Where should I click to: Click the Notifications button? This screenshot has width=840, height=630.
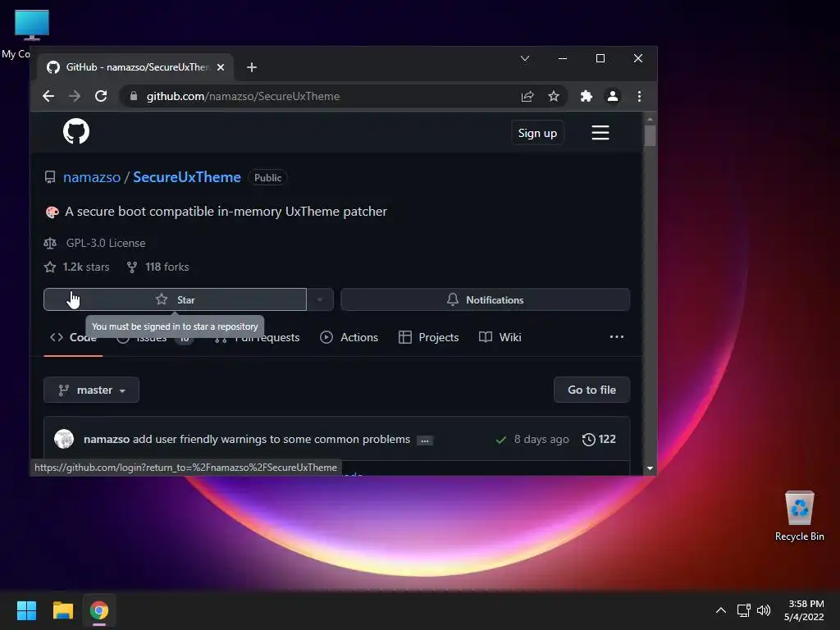pos(485,299)
